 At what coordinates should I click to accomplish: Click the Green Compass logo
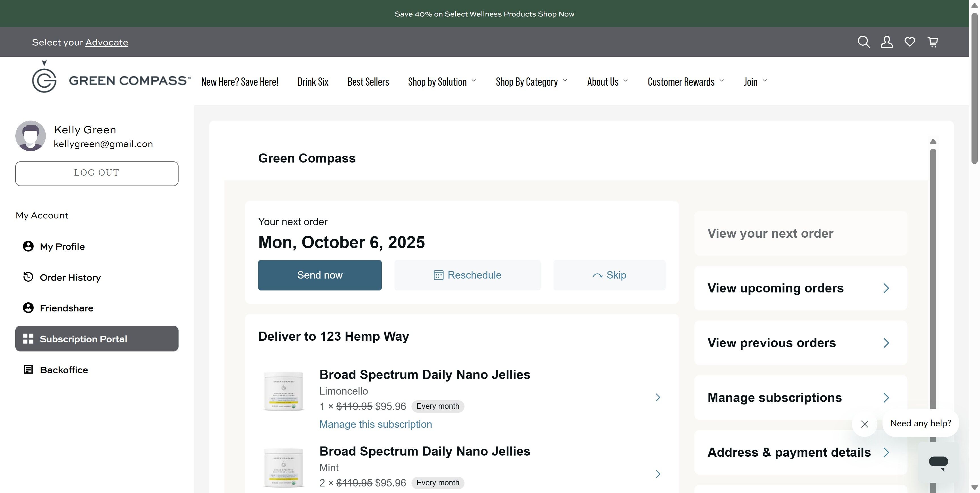111,77
